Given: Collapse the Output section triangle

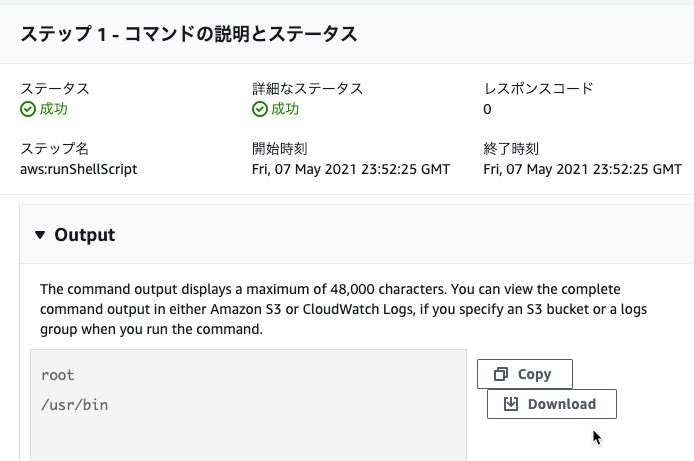Looking at the screenshot, I should coord(40,235).
